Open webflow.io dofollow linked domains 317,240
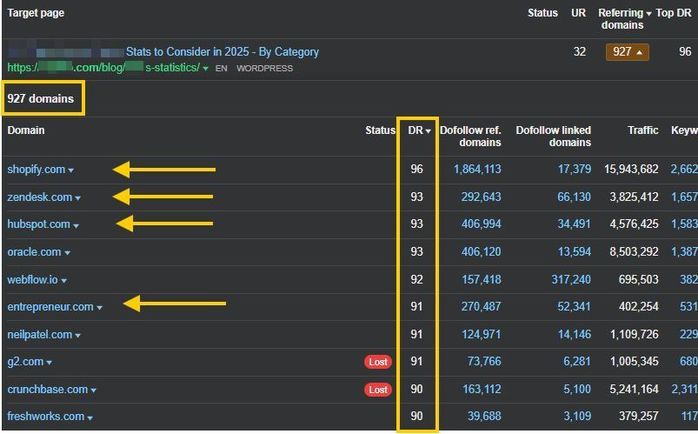The height and width of the screenshot is (434, 698). point(571,280)
